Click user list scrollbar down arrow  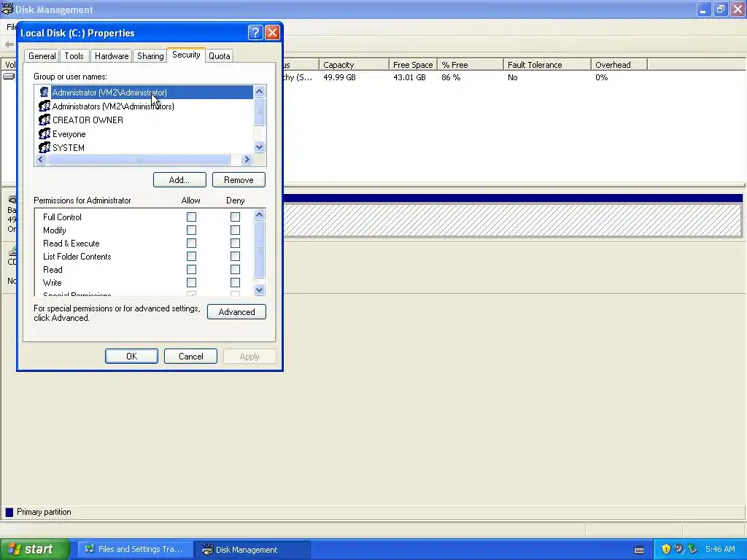(x=259, y=147)
